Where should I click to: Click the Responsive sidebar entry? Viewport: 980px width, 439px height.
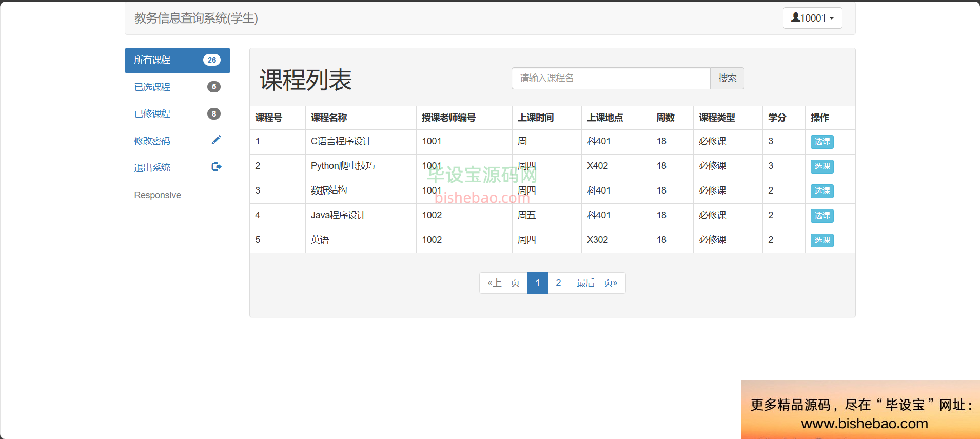pos(158,195)
